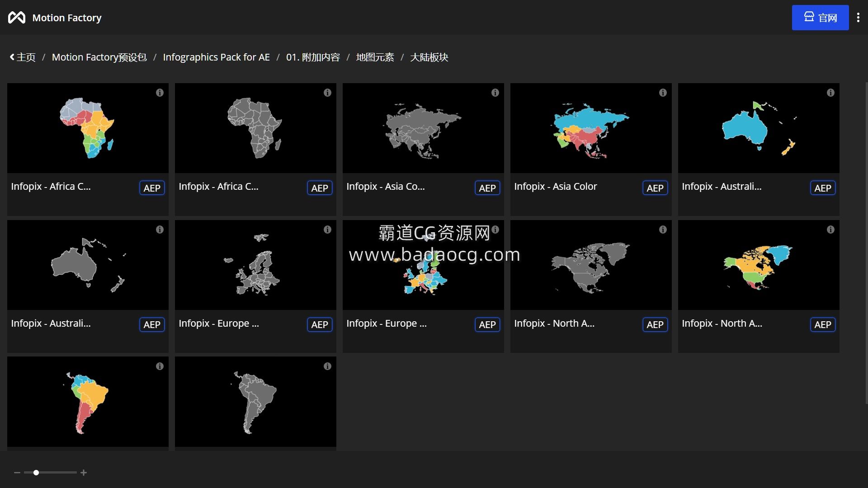868x488 pixels.
Task: Click the Motion Factory logo icon
Action: (x=17, y=18)
